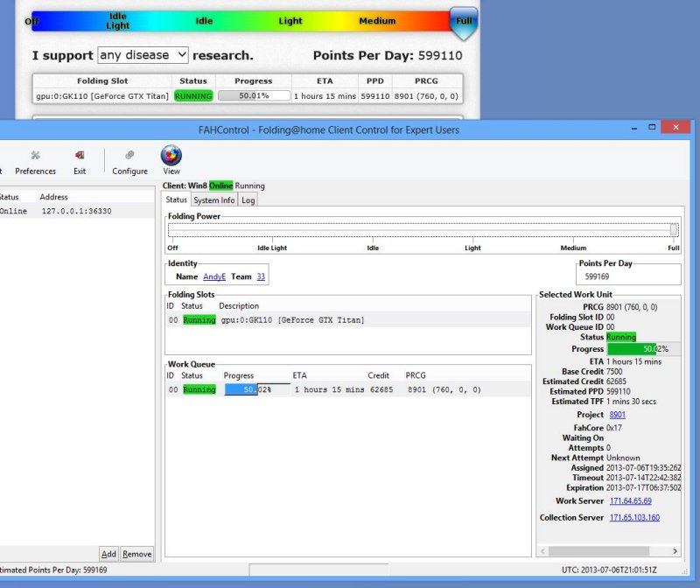Screen dimensions: 700x588
Task: Click the ETA column header in Work Queue
Action: click(299, 375)
